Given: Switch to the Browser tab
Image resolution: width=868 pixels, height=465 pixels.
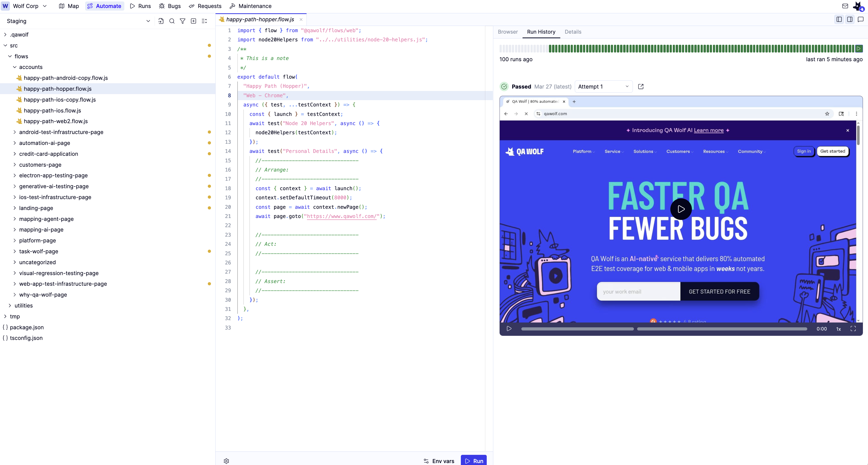Looking at the screenshot, I should pyautogui.click(x=508, y=32).
